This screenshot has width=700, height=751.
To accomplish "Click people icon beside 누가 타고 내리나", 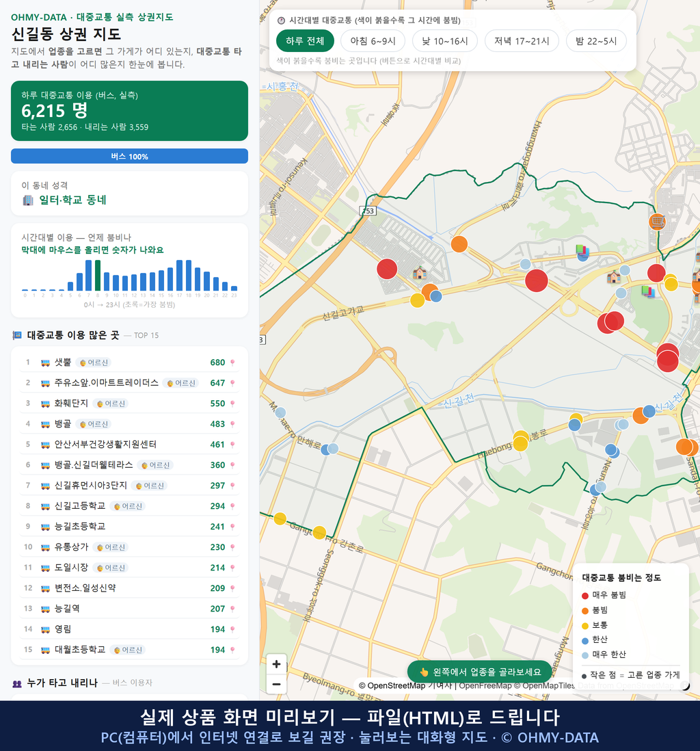I will tap(17, 683).
